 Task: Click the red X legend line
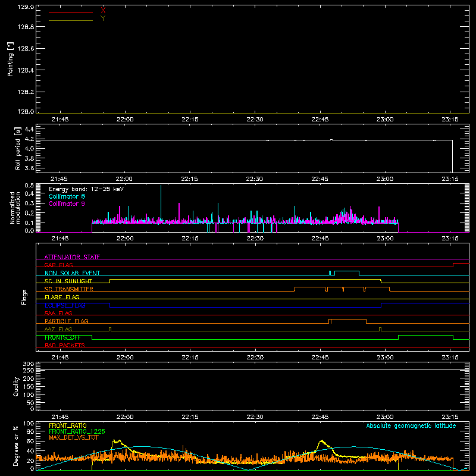click(71, 12)
